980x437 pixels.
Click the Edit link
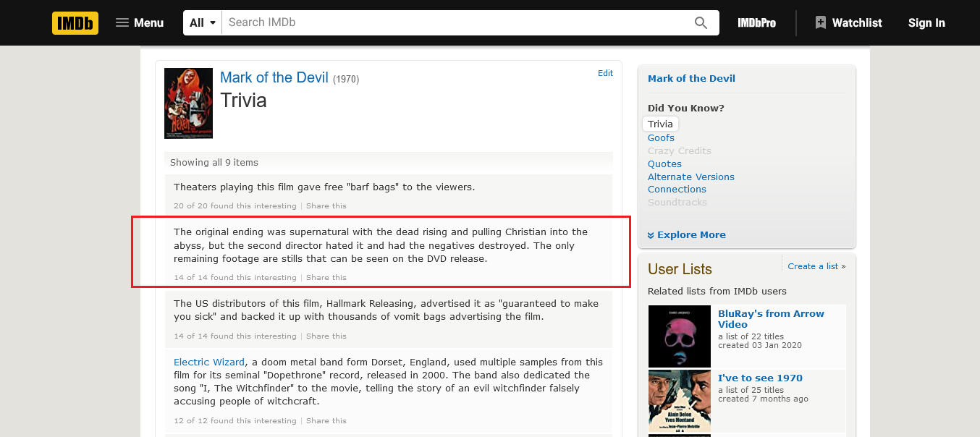605,73
